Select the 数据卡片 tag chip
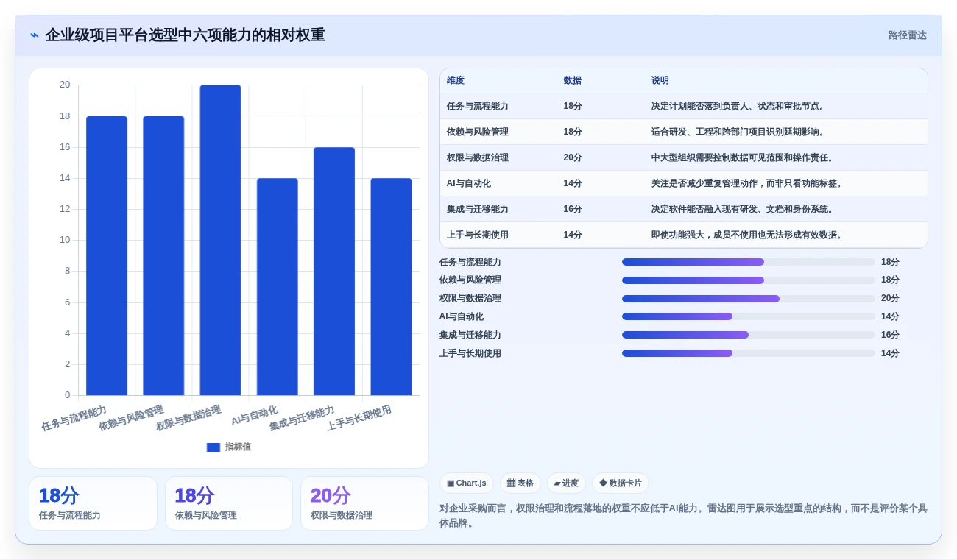The image size is (957, 560). tap(621, 483)
